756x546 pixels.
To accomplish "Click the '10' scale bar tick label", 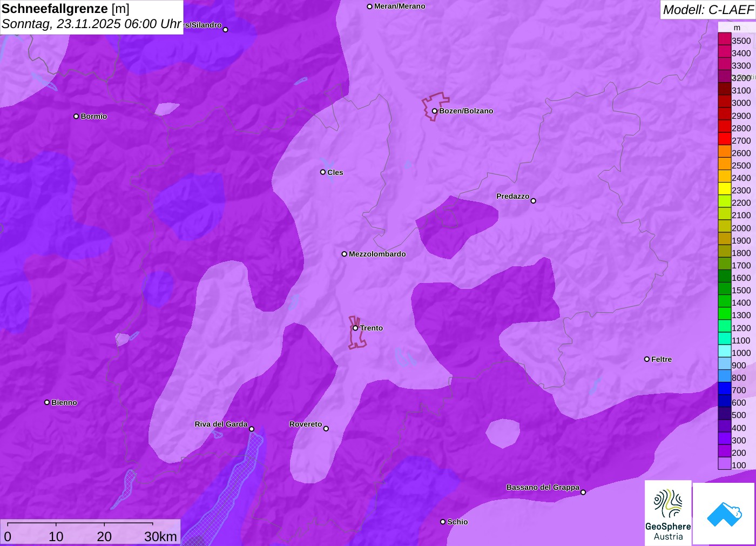I will [x=56, y=536].
